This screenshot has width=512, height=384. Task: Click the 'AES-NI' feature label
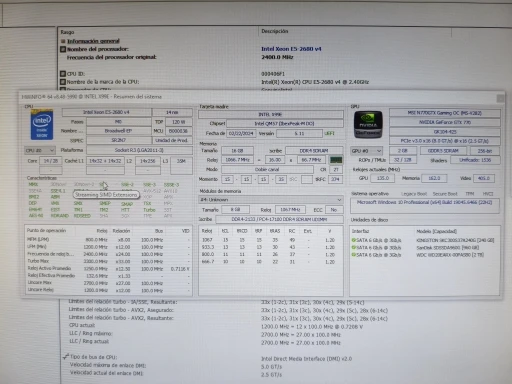click(36, 216)
